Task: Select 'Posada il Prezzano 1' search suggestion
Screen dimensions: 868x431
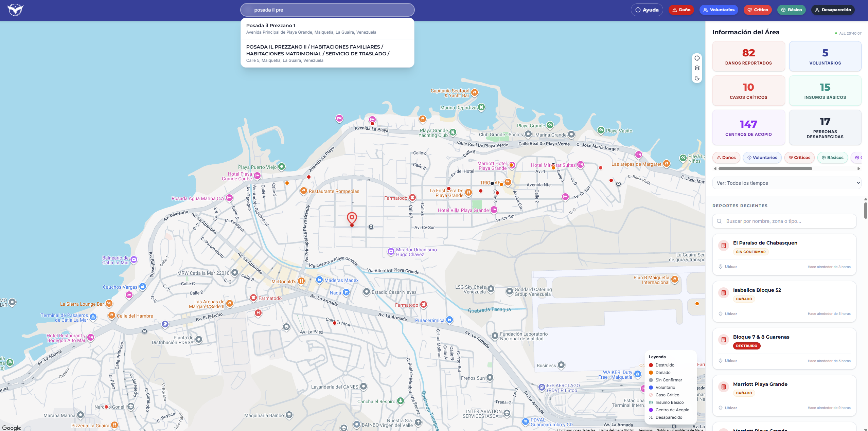Action: pos(327,29)
